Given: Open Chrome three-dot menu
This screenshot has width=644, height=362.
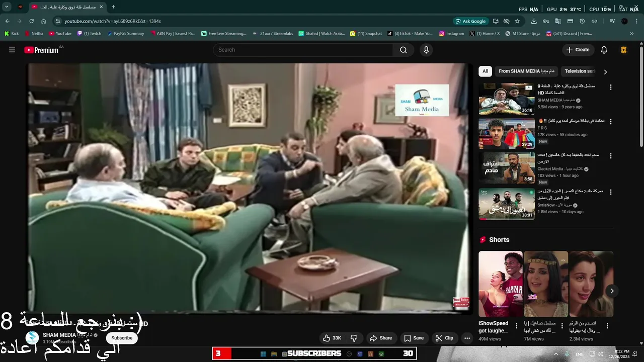Looking at the screenshot, I should pos(636,21).
